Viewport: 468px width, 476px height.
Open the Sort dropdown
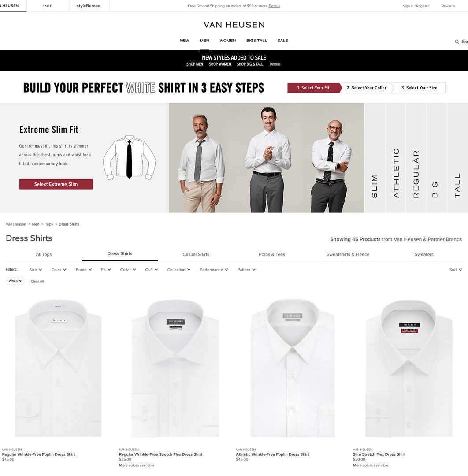coord(455,270)
